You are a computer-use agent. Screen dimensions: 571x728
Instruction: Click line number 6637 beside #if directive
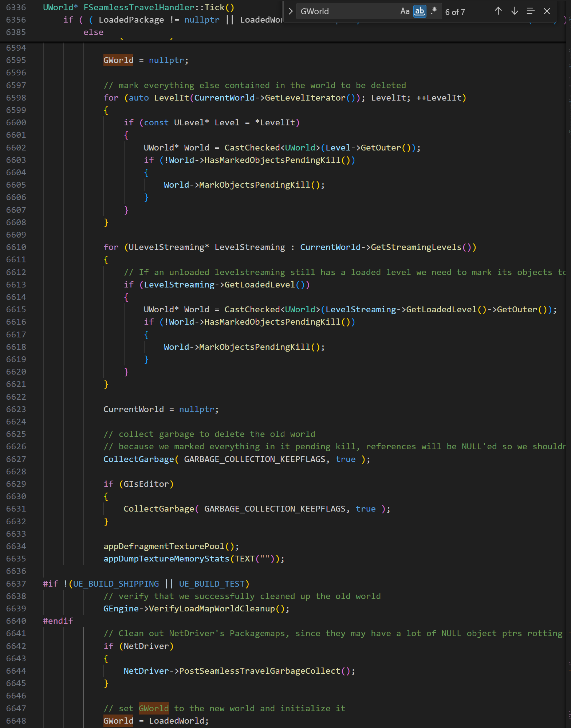click(x=16, y=584)
